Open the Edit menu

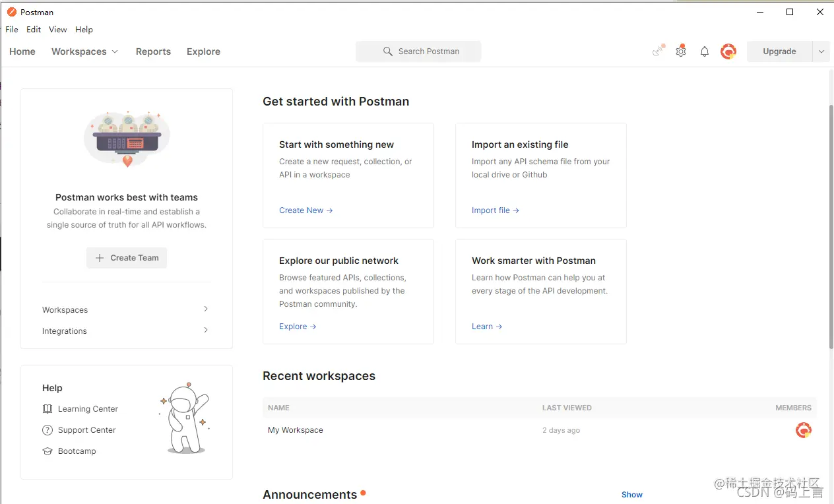(34, 30)
